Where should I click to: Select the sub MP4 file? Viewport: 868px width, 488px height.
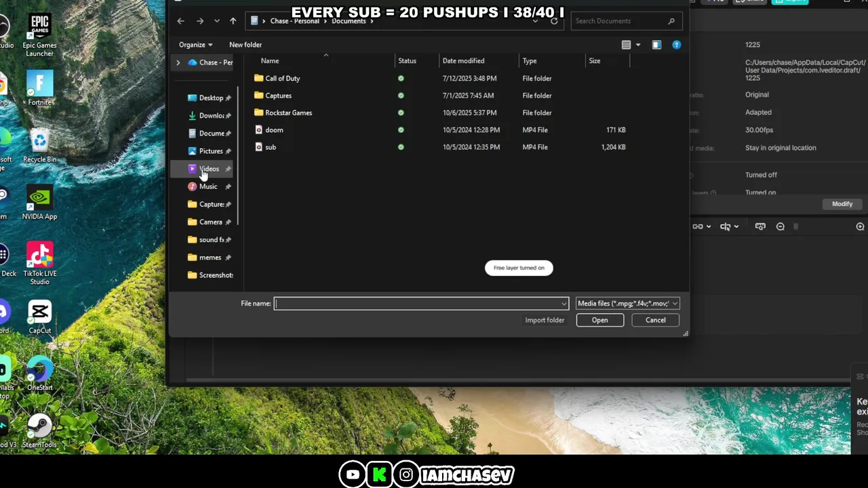[271, 147]
